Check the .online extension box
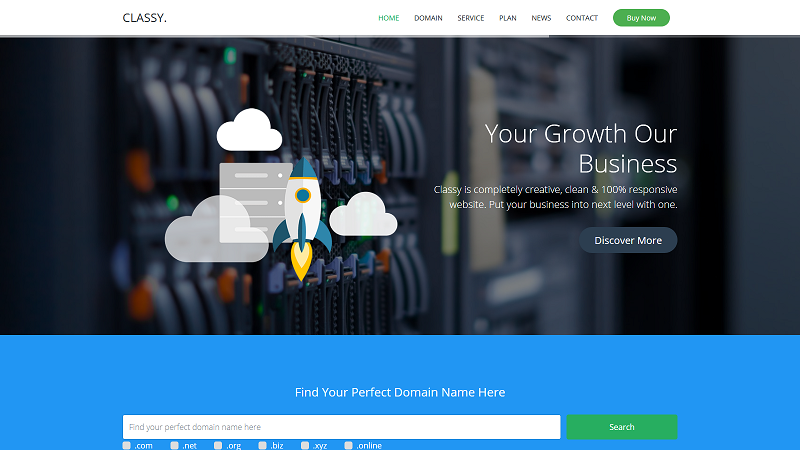800x450 pixels. 349,445
